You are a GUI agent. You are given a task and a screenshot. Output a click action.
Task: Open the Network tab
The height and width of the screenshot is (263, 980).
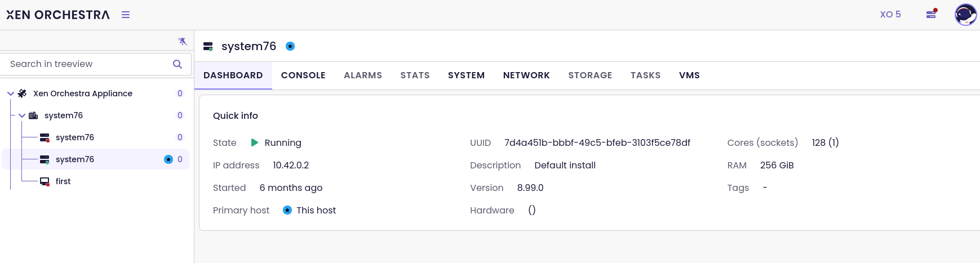526,75
